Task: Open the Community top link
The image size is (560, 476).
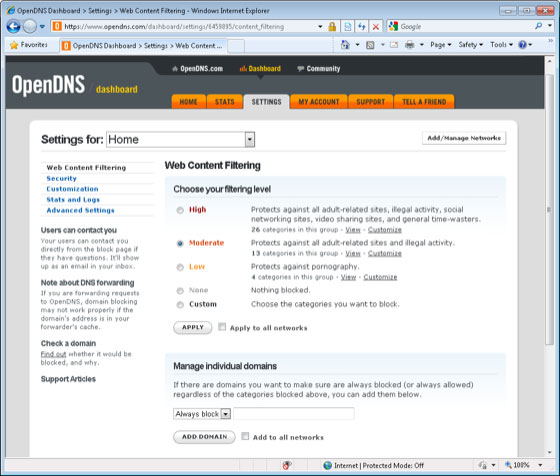Action: coord(319,69)
